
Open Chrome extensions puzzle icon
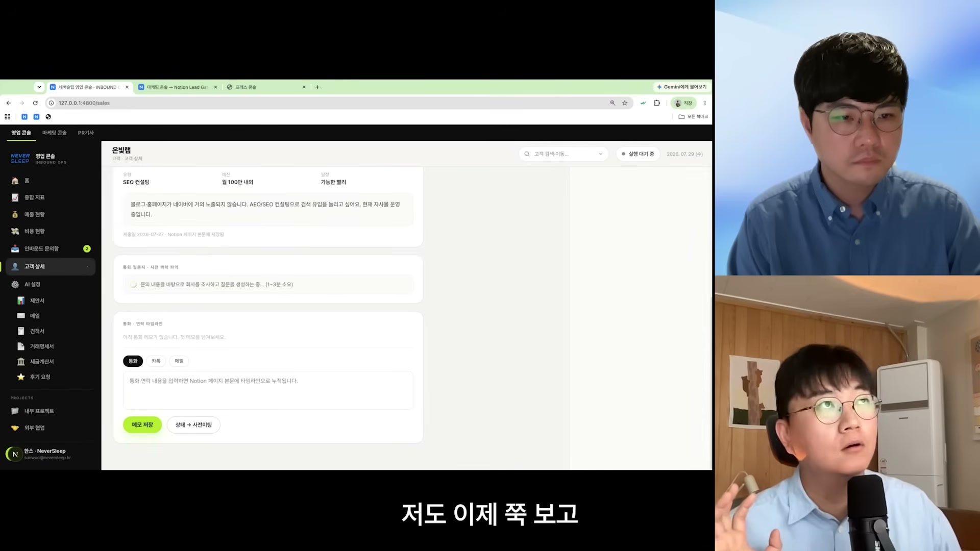pyautogui.click(x=657, y=103)
